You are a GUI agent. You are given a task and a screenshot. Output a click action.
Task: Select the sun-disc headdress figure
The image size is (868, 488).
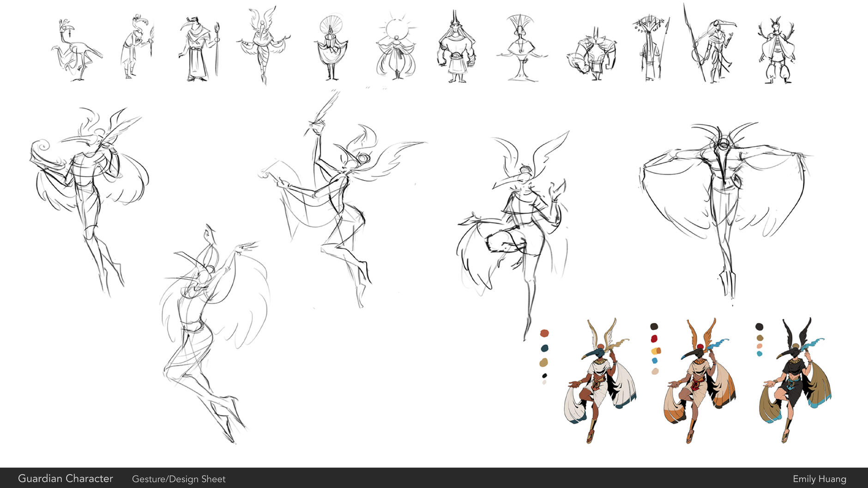[397, 46]
